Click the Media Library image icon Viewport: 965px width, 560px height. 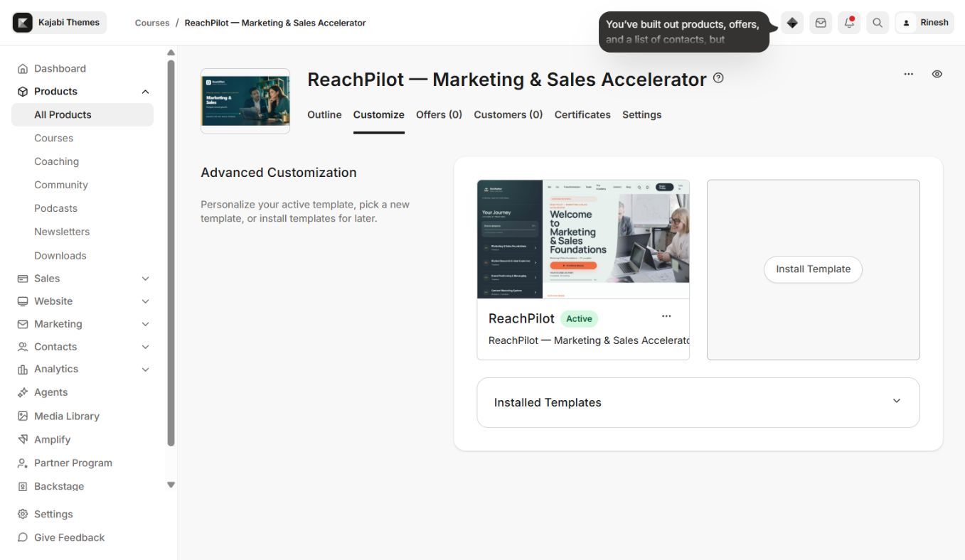coord(22,416)
